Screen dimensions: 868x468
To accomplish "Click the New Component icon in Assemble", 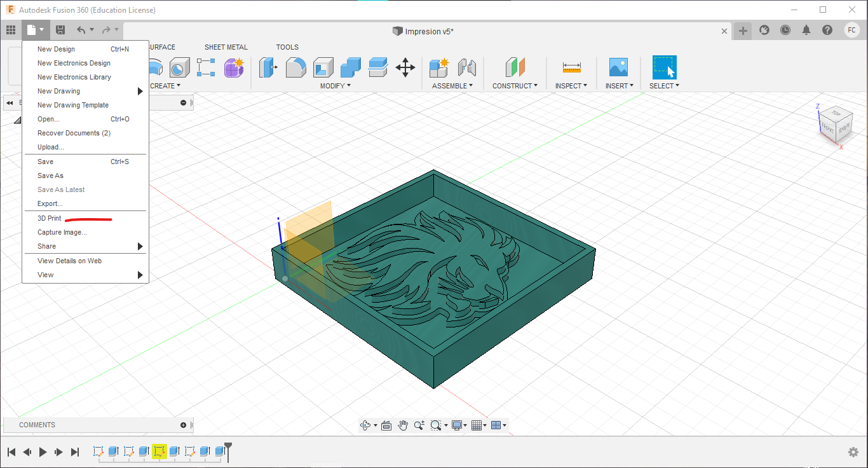I will point(439,67).
